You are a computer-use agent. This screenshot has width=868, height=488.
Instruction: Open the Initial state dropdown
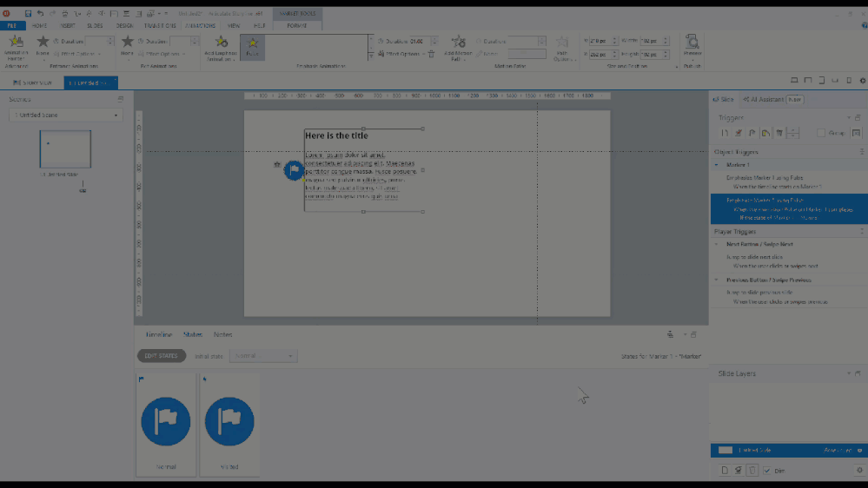coord(263,356)
